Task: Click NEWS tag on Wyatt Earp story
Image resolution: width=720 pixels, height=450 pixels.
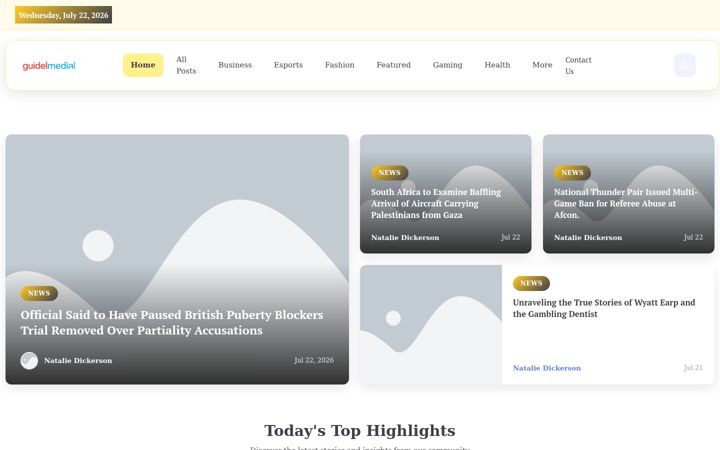Action: click(x=531, y=283)
